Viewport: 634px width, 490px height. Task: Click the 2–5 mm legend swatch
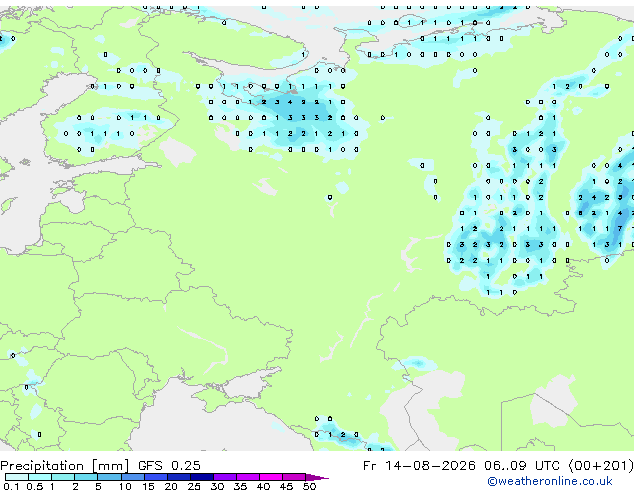pyautogui.click(x=86, y=477)
